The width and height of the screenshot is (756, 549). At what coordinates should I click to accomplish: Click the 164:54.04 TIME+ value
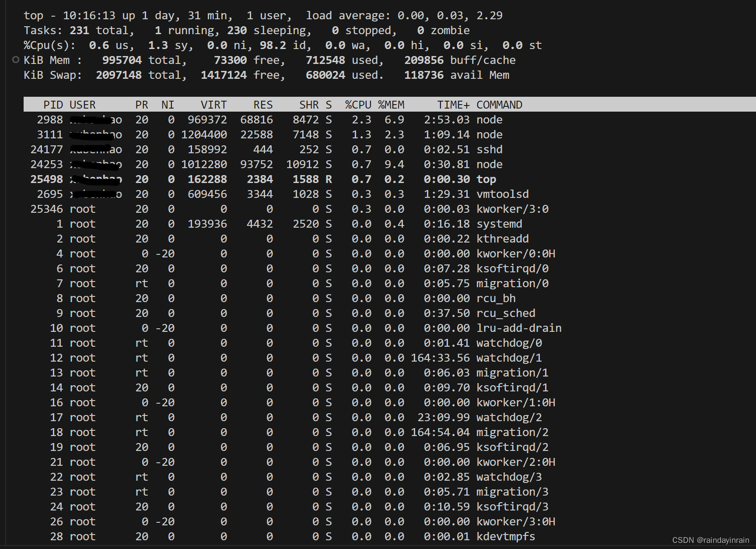point(440,433)
